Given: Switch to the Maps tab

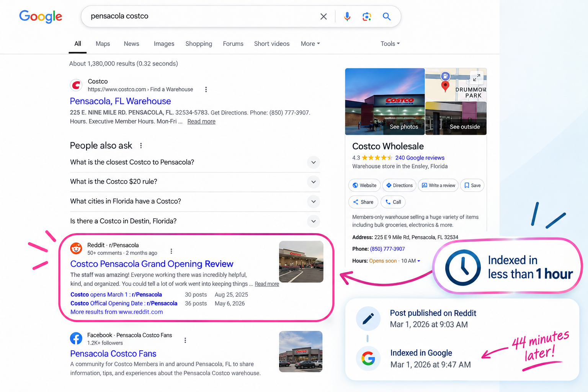Looking at the screenshot, I should click(x=103, y=44).
